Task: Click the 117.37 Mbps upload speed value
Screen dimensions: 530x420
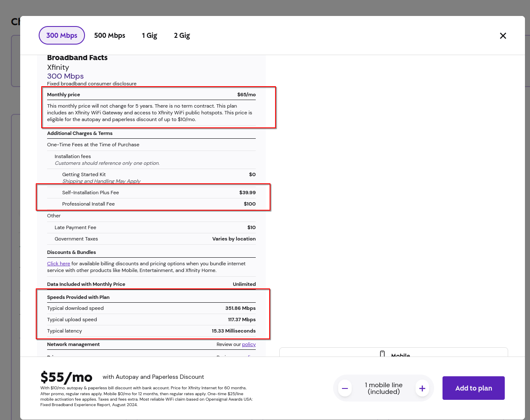Action: [x=242, y=320]
